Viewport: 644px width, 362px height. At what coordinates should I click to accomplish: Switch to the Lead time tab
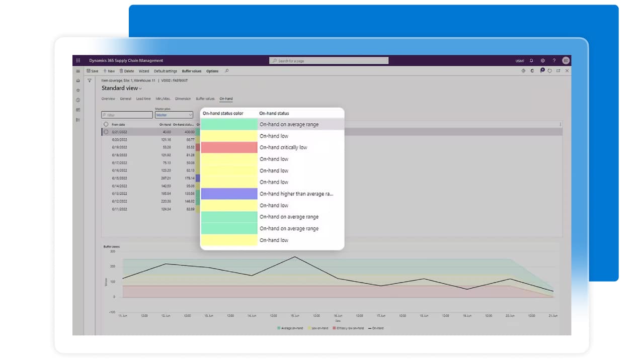[143, 99]
